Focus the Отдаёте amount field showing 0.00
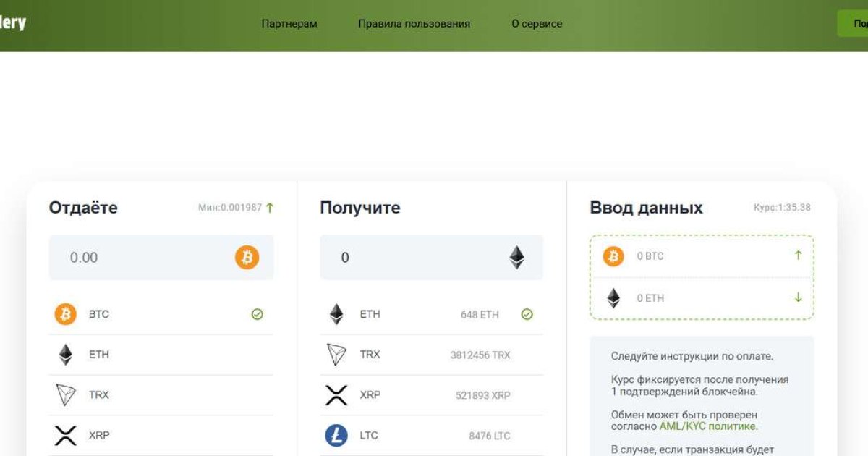Screen dimensions: 868x456 click(161, 257)
